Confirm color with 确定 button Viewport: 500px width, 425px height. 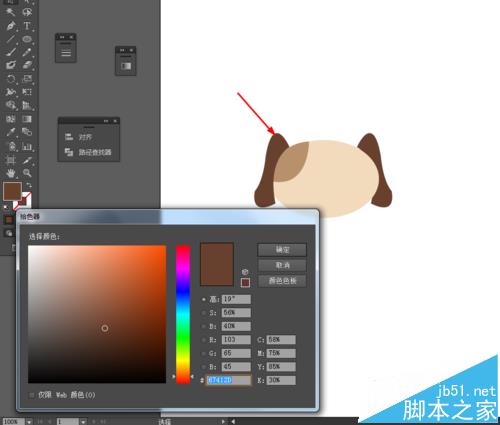[282, 250]
